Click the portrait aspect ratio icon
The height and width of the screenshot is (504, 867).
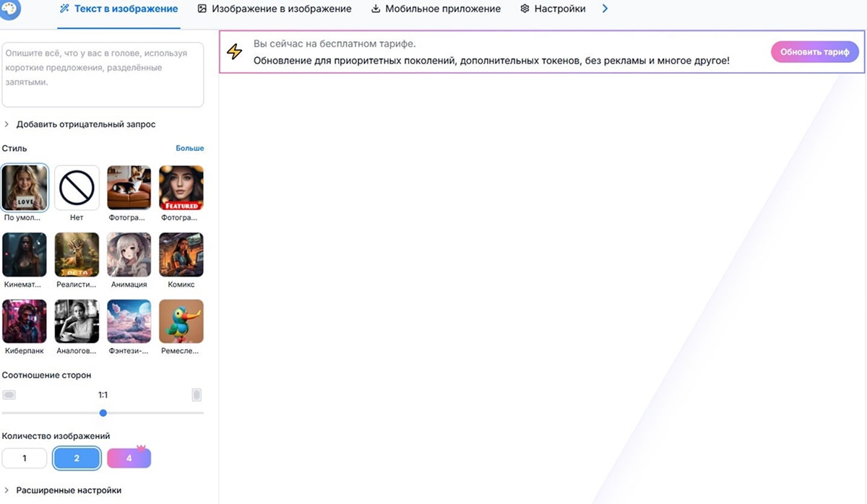tap(197, 395)
